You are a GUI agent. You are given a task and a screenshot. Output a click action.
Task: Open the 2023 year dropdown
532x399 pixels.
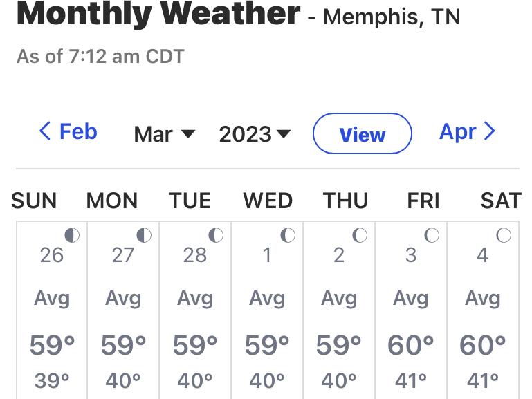(x=255, y=134)
